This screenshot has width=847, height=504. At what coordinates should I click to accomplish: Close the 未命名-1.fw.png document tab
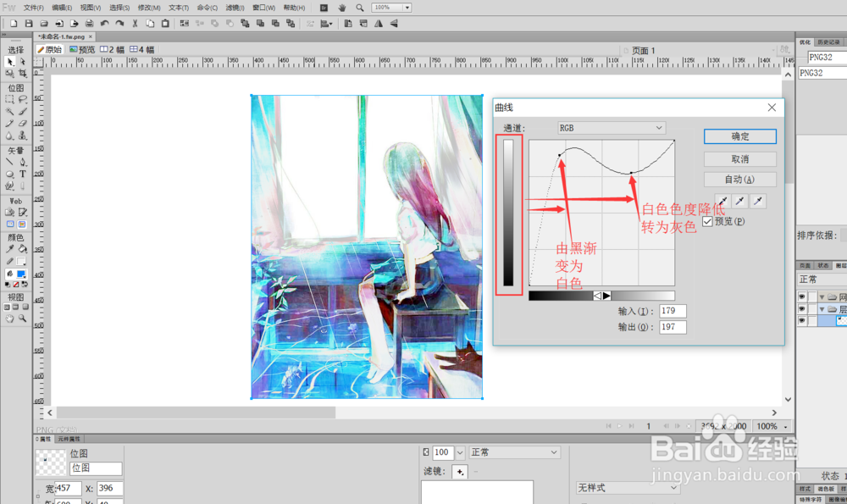point(91,36)
